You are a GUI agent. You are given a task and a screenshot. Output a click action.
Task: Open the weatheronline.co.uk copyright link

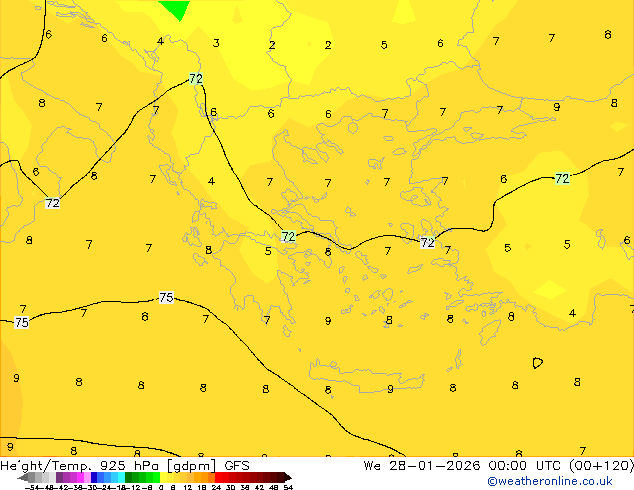549,481
